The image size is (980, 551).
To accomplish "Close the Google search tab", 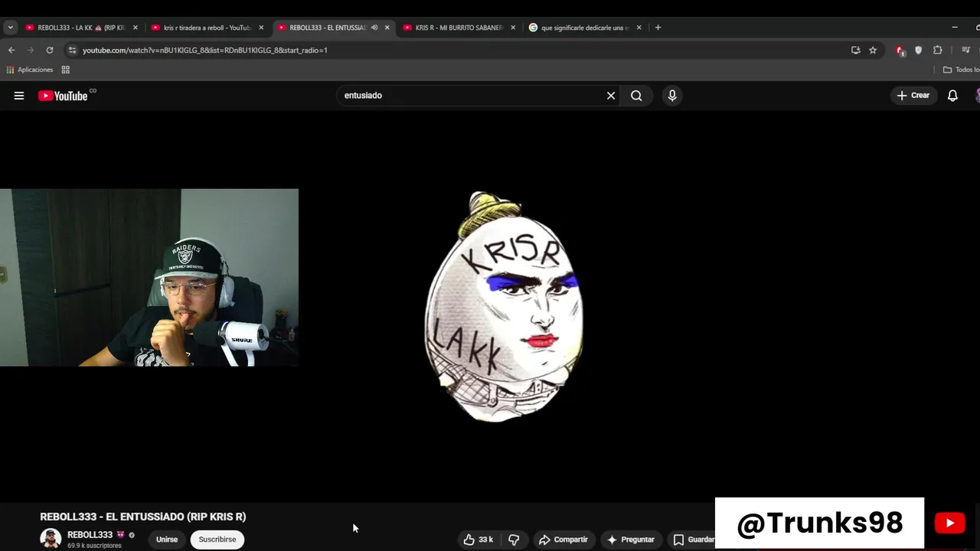I will click(639, 28).
